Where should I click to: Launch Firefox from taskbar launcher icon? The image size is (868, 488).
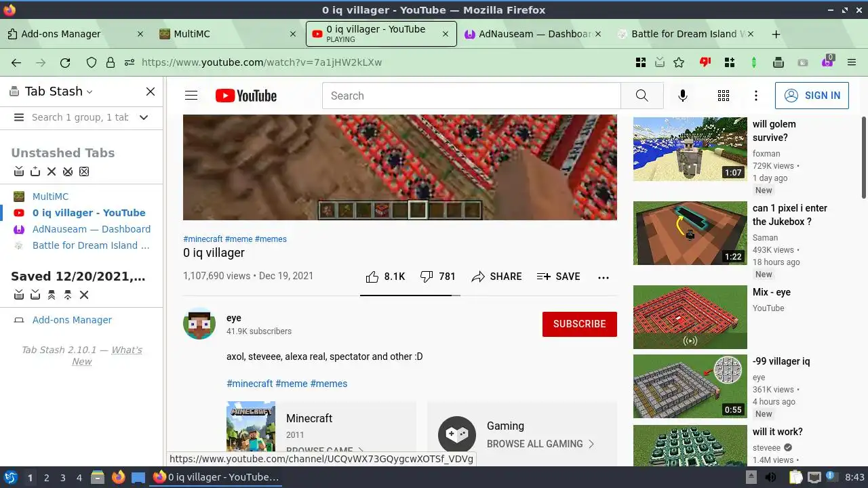118,477
